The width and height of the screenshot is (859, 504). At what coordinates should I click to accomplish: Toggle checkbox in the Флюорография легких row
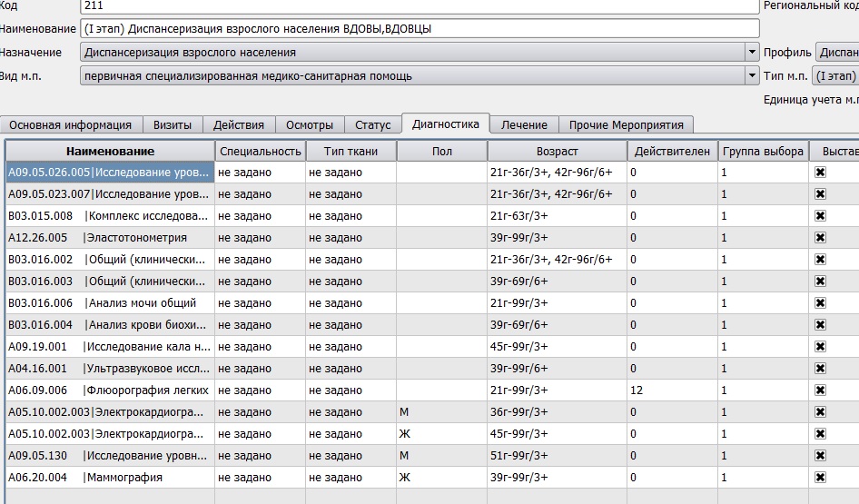click(820, 390)
